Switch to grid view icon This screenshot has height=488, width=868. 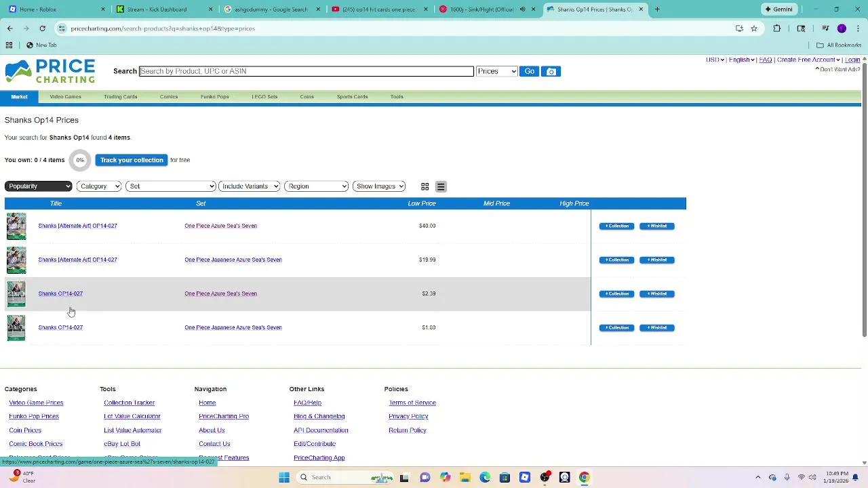pos(425,186)
